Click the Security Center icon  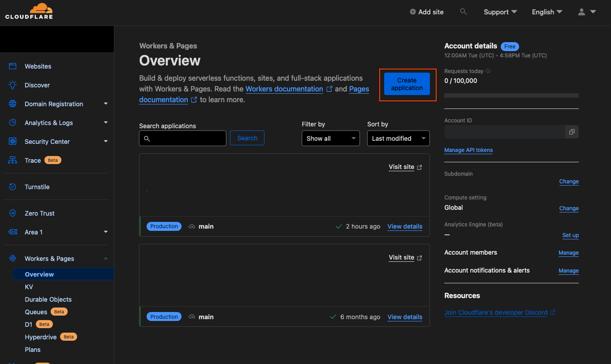(x=13, y=142)
